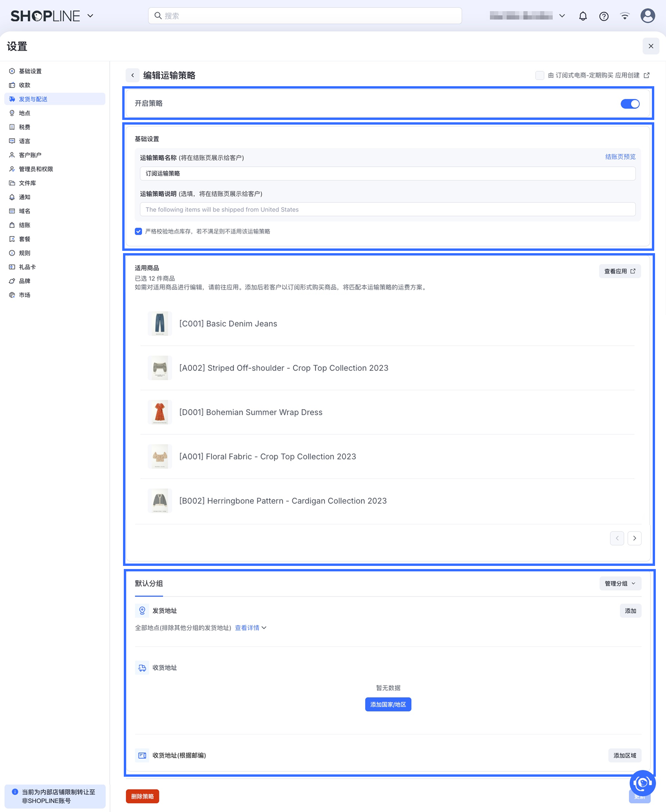The height and width of the screenshot is (812, 666).
Task: Click 添加 button for 发货地址
Action: [x=630, y=611]
